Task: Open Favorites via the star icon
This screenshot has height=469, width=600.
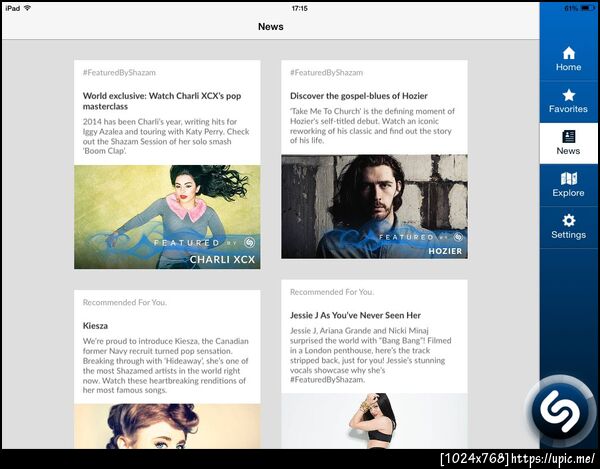Action: [x=569, y=95]
